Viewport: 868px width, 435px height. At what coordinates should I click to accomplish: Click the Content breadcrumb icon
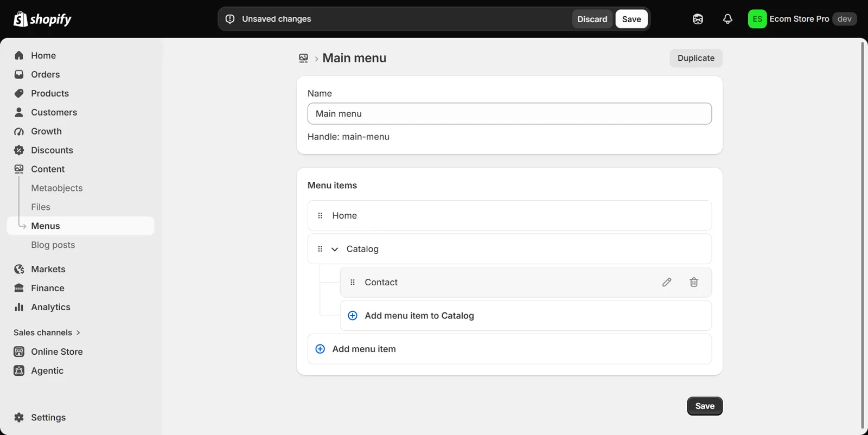tap(303, 58)
